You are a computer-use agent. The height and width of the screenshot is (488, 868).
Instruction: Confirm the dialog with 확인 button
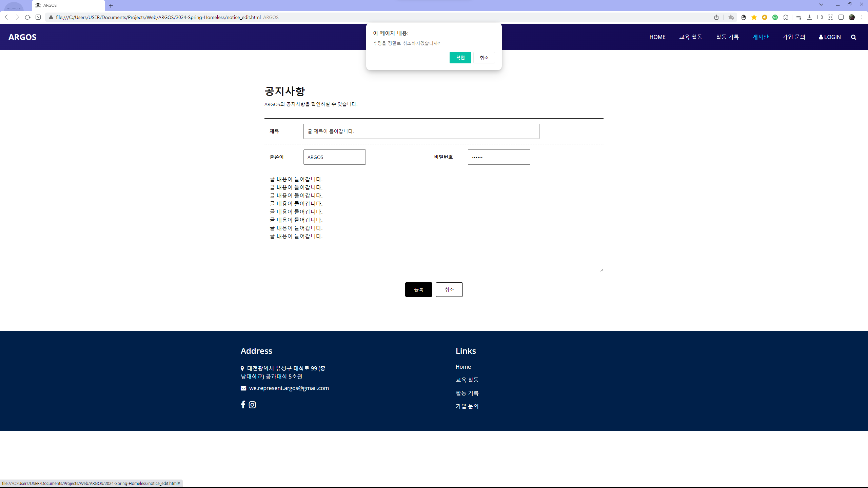(x=460, y=58)
